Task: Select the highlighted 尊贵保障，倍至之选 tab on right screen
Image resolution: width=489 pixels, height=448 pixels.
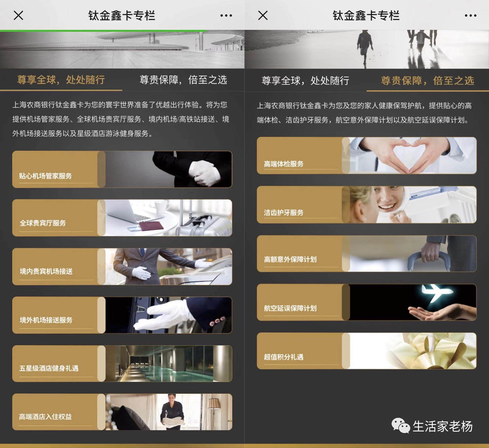Action: tap(428, 81)
